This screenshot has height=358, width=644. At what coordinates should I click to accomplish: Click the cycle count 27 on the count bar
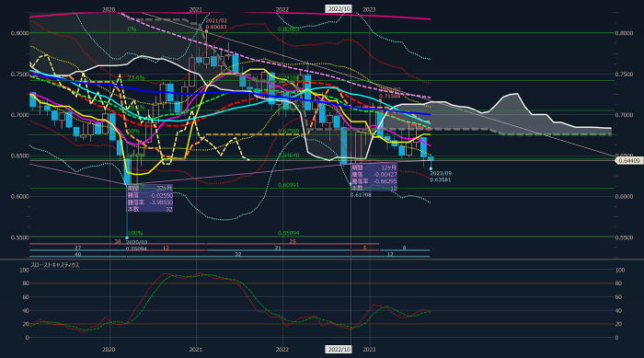click(x=77, y=248)
